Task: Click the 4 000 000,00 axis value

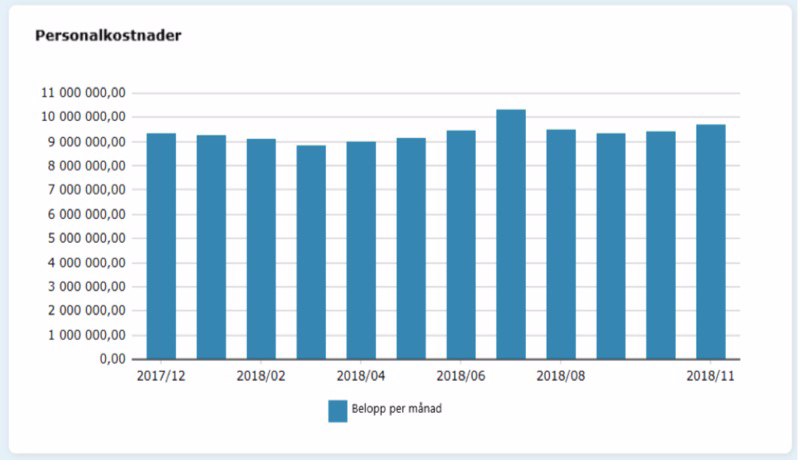Action: click(87, 263)
